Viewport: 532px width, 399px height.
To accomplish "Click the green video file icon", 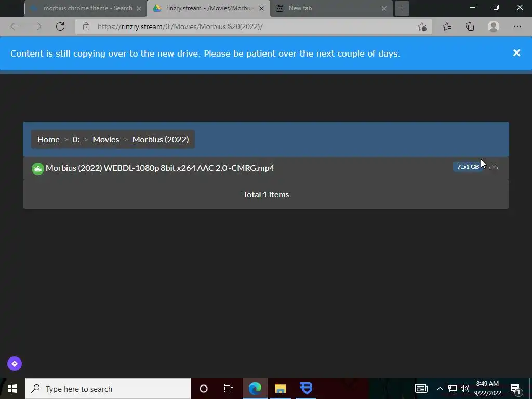I will tap(37, 169).
